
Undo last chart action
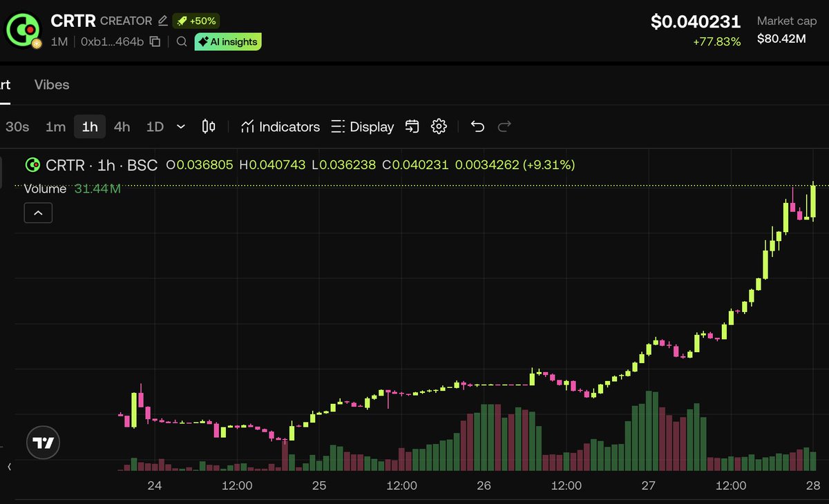(477, 126)
